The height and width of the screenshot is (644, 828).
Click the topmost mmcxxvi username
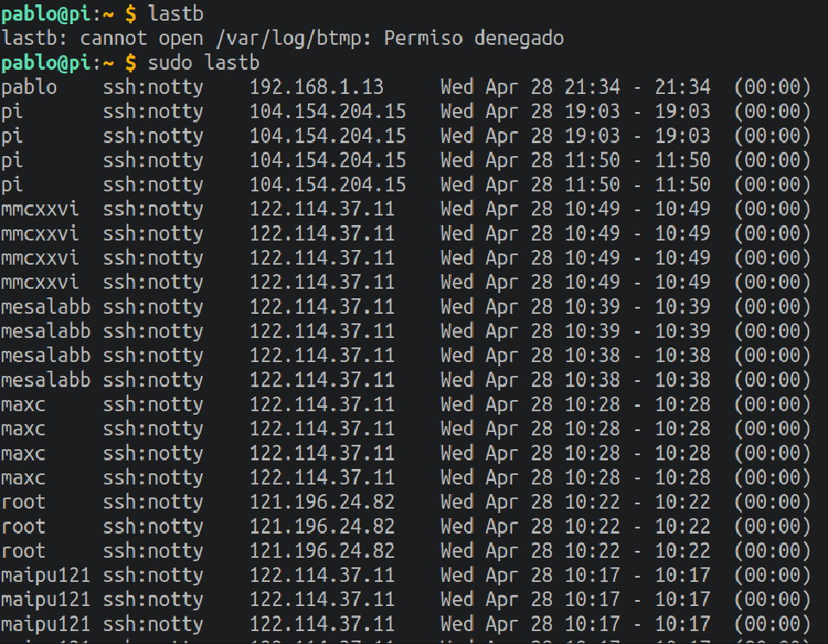pos(40,209)
